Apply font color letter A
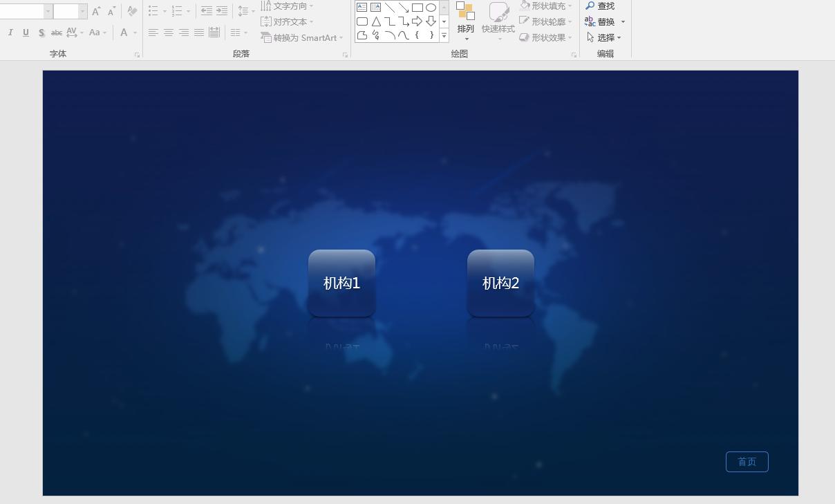This screenshot has width=835, height=504. tap(124, 32)
